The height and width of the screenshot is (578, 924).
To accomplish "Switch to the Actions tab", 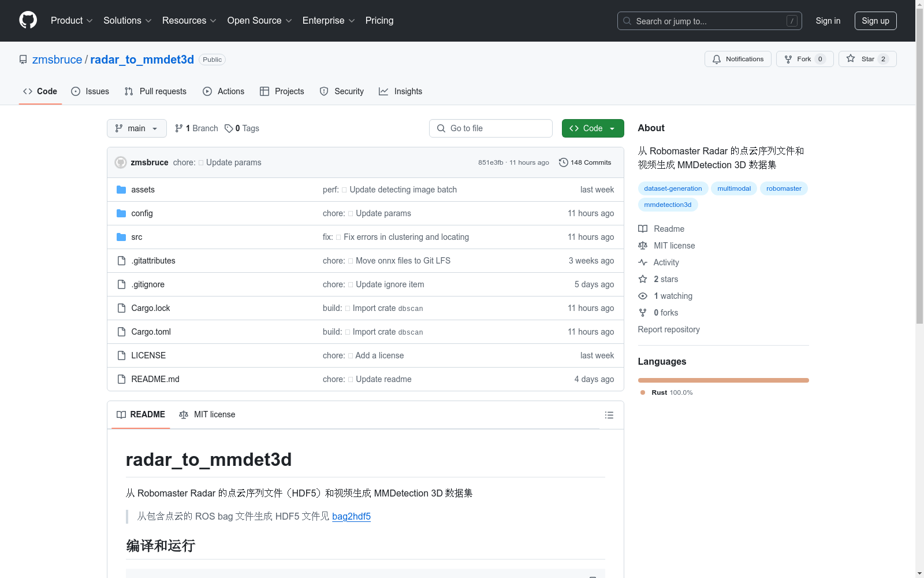I will [223, 91].
